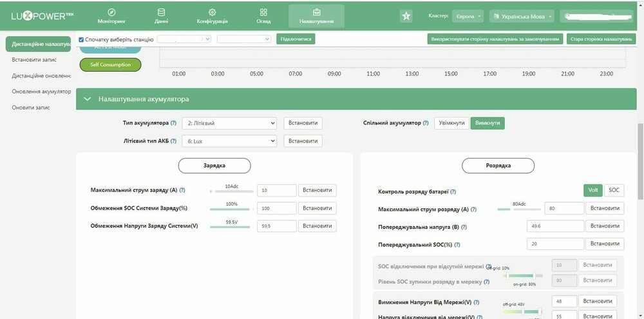Click help icon for Вимкнення Напруги Від Мережі
644x319 pixels.
[x=477, y=302]
